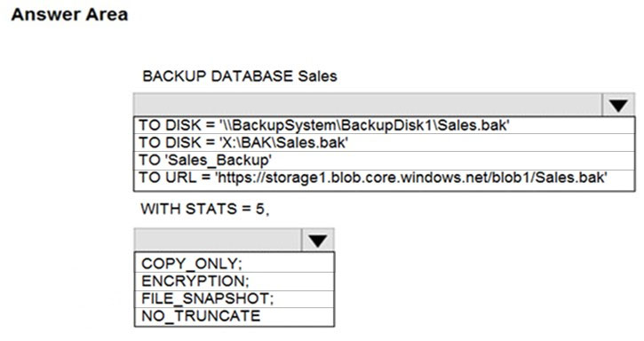The image size is (644, 341).
Task: Click the WITH STATS = 5 text
Action: (x=205, y=209)
